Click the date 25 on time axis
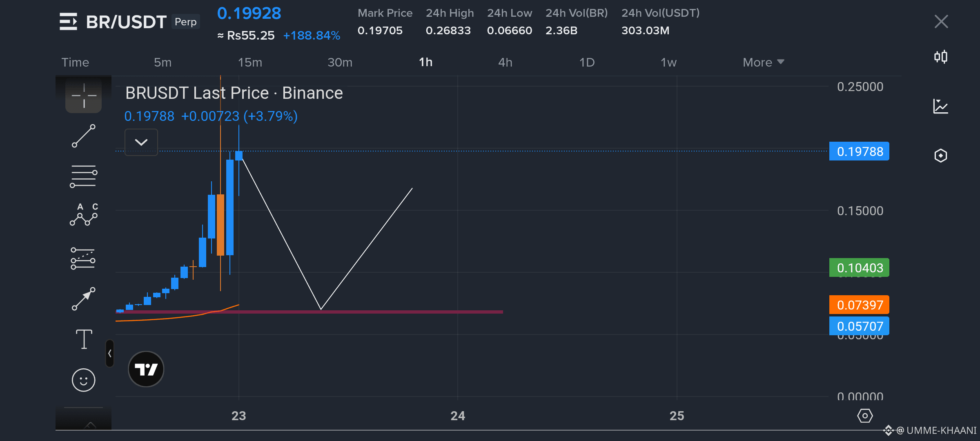Screen dimensions: 980x441 click(x=677, y=416)
